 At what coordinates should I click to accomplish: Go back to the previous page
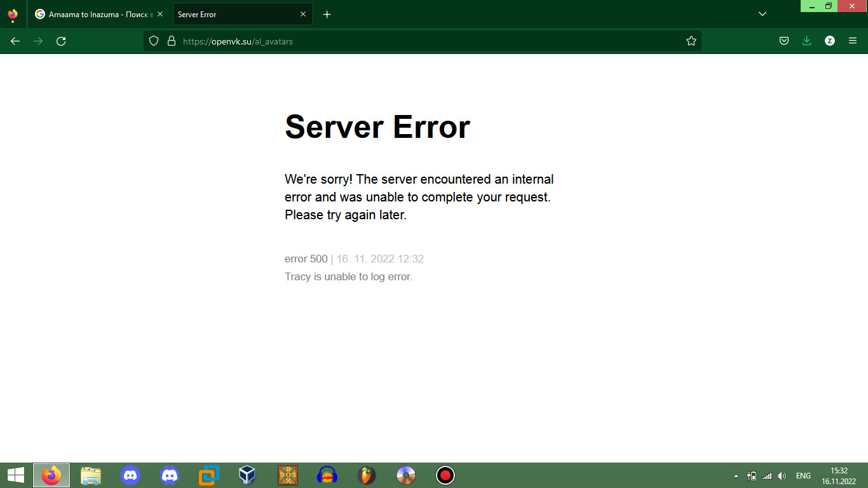(15, 41)
